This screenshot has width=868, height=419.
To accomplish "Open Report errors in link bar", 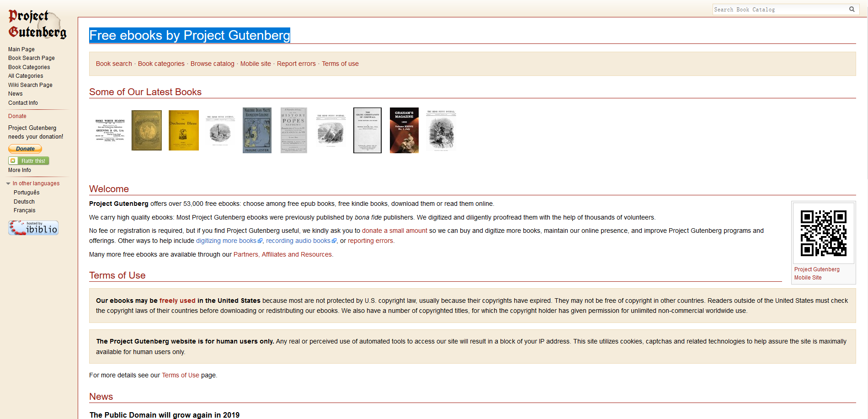I will 296,64.
